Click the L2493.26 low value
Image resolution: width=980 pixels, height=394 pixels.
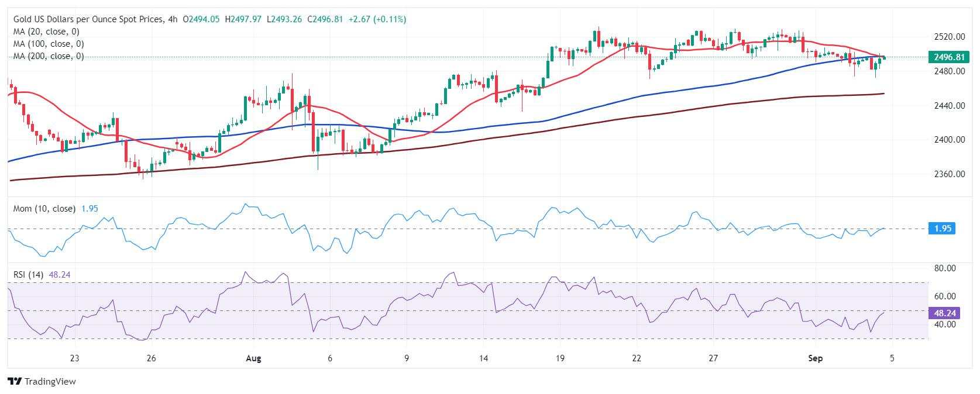point(284,19)
